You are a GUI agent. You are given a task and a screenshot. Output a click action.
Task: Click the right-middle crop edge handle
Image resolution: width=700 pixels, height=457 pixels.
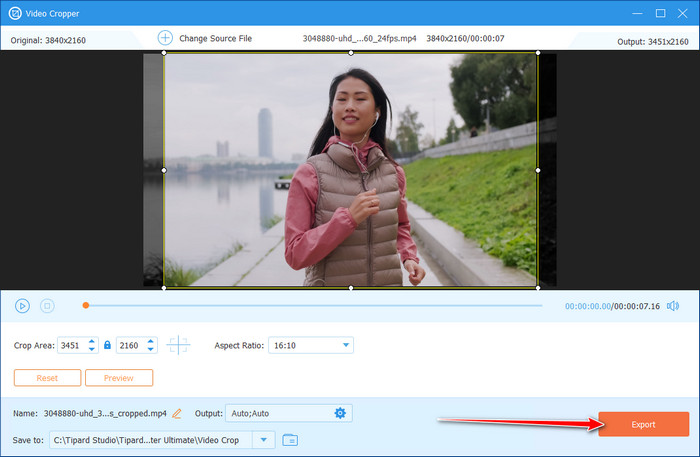tap(538, 170)
